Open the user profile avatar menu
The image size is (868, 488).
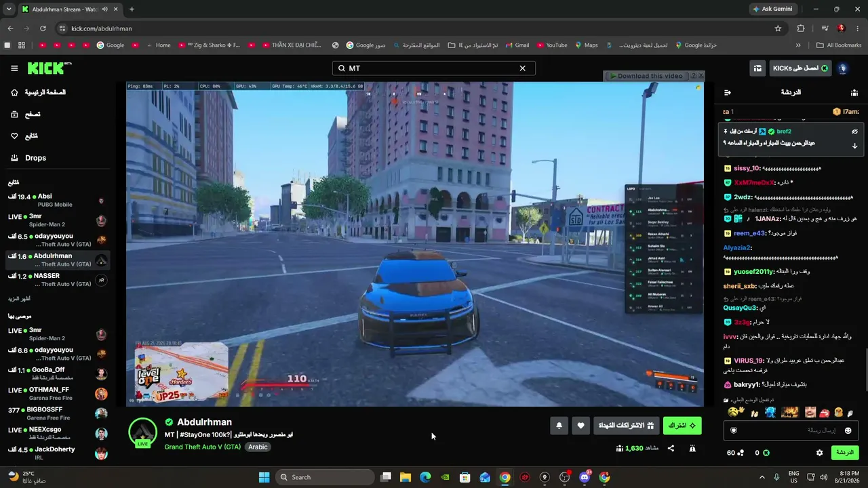843,68
